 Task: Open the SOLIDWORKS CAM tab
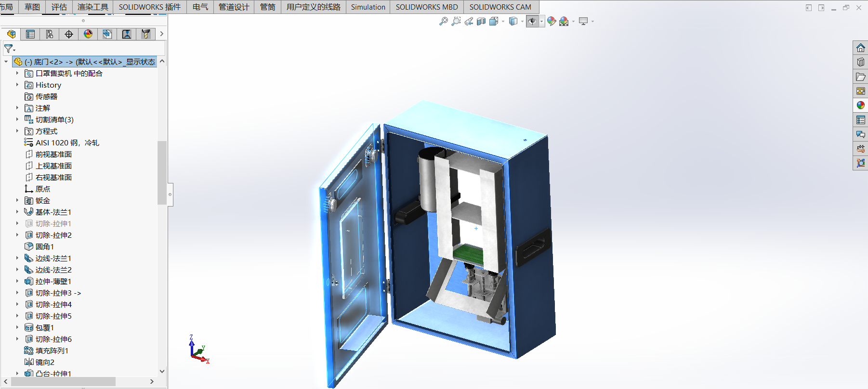(500, 7)
